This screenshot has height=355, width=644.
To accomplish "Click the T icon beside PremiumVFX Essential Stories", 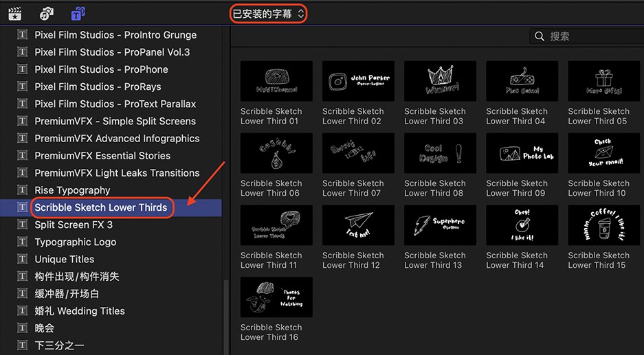I will [x=22, y=156].
